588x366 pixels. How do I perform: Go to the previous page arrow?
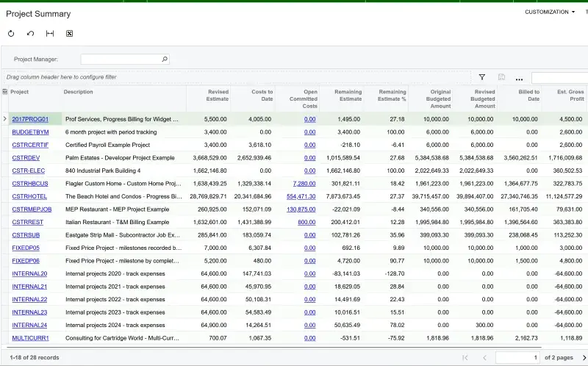click(x=484, y=357)
